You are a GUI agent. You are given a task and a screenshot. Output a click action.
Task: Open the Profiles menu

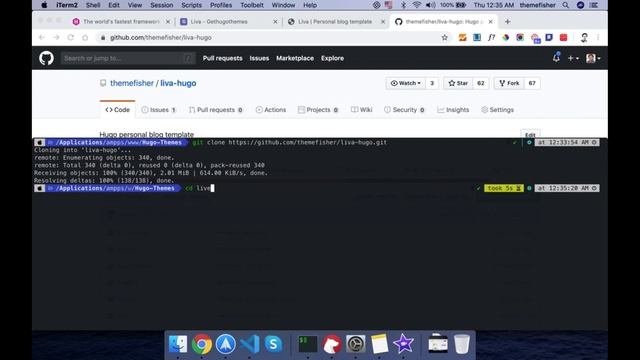click(x=221, y=5)
